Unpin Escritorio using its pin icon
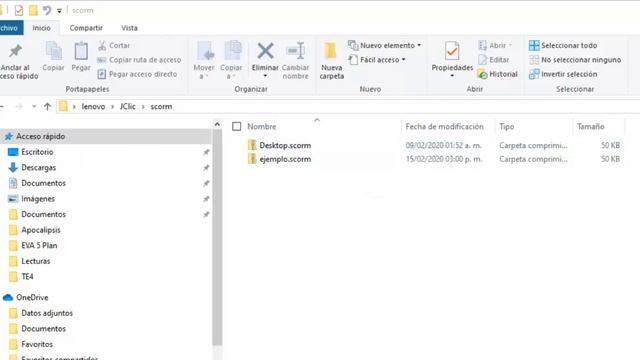This screenshot has width=640, height=360. [206, 152]
